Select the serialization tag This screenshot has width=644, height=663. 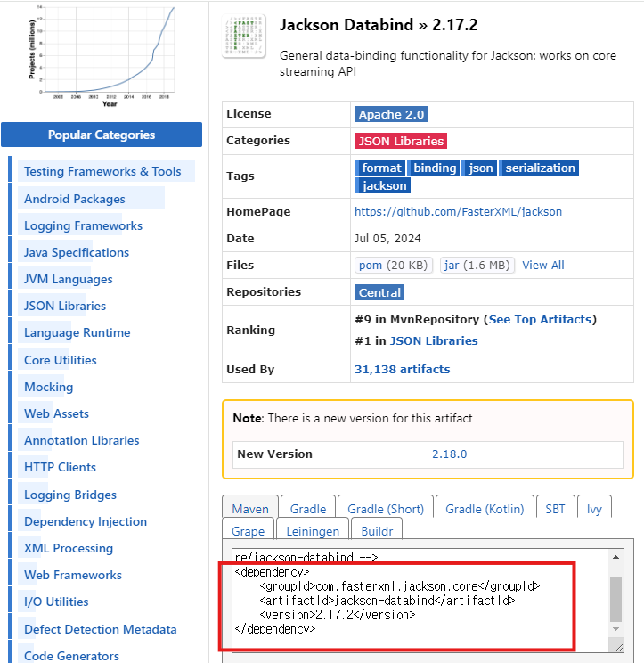[539, 168]
